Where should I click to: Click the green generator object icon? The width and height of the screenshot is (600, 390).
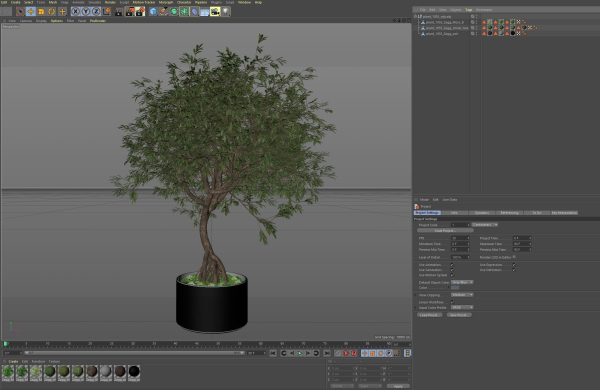174,11
